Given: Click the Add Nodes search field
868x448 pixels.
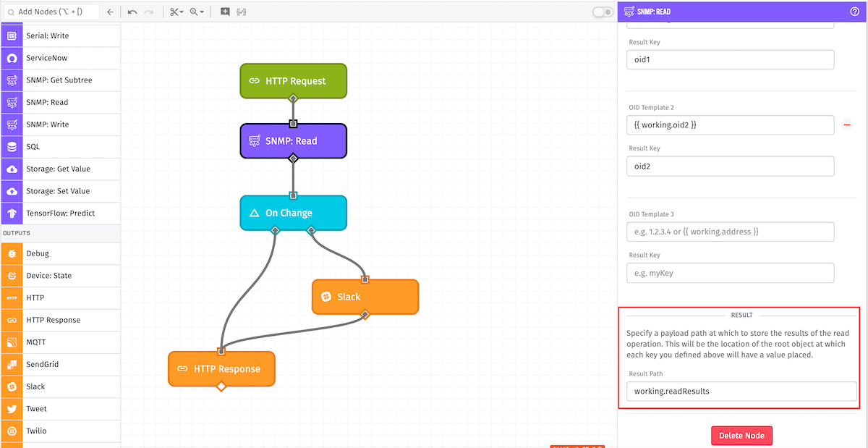Looking at the screenshot, I should 51,12.
